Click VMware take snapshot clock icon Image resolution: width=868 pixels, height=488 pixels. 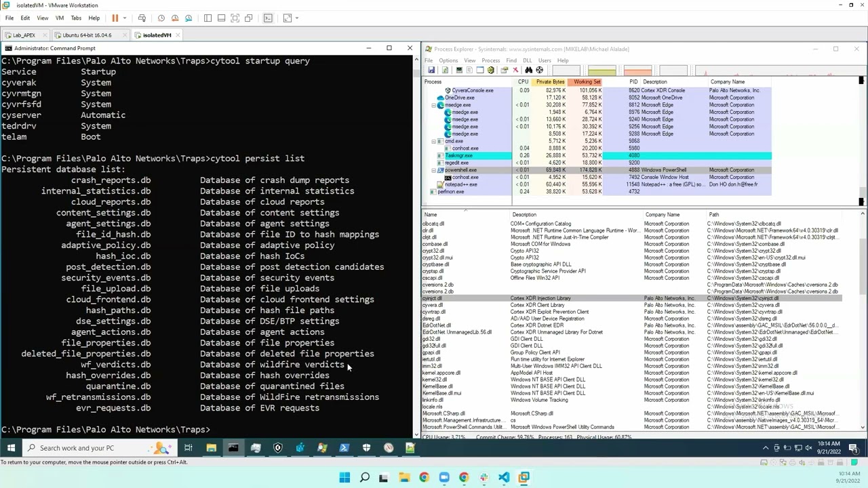[x=161, y=18]
